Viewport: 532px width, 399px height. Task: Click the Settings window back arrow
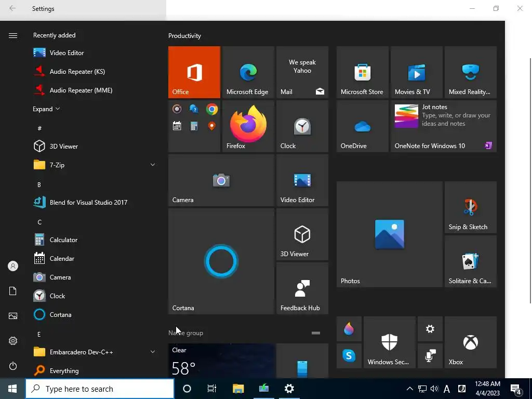[12, 8]
